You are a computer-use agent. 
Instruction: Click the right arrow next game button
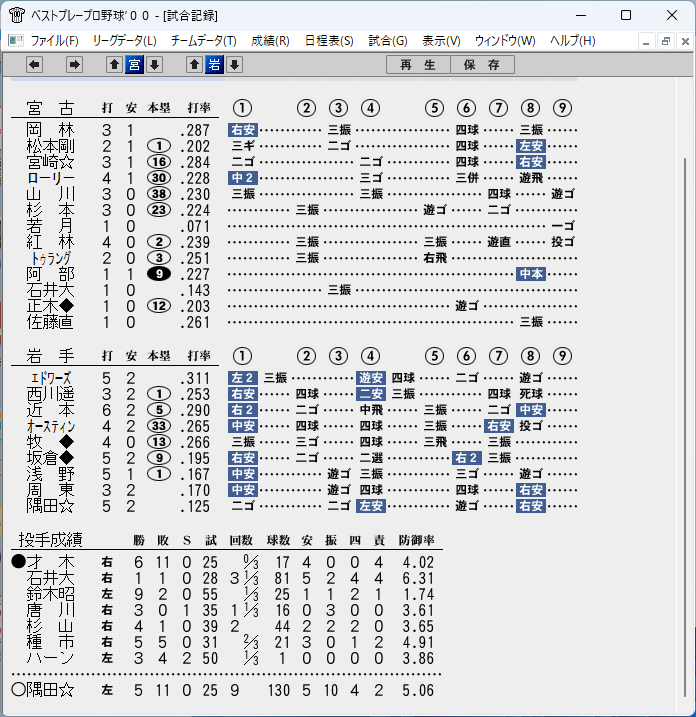[x=74, y=64]
